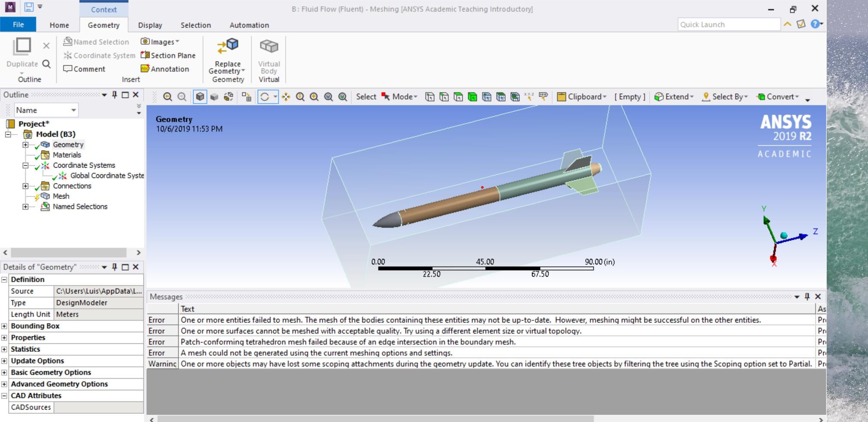This screenshot has height=422, width=868.
Task: Pin the Outline panel
Action: pos(114,95)
